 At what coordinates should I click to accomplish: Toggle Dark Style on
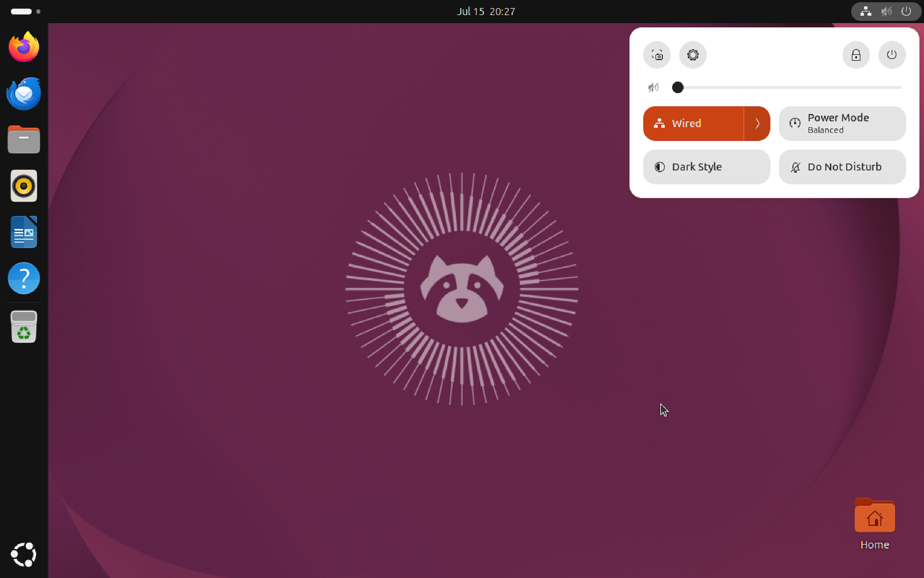pyautogui.click(x=707, y=167)
